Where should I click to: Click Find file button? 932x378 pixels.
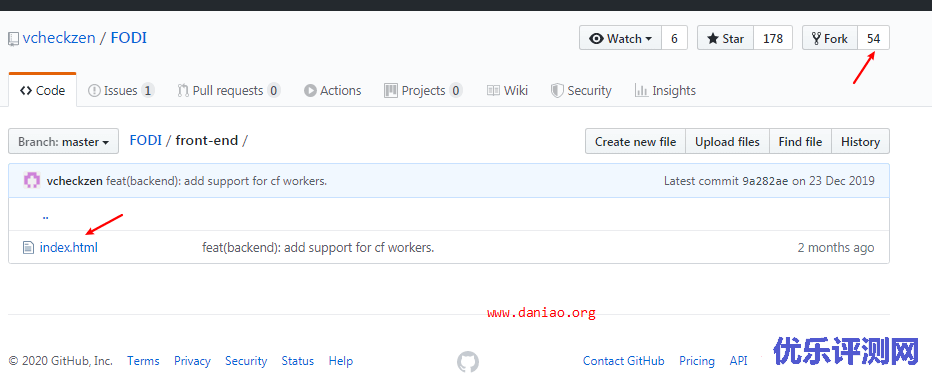(x=800, y=141)
